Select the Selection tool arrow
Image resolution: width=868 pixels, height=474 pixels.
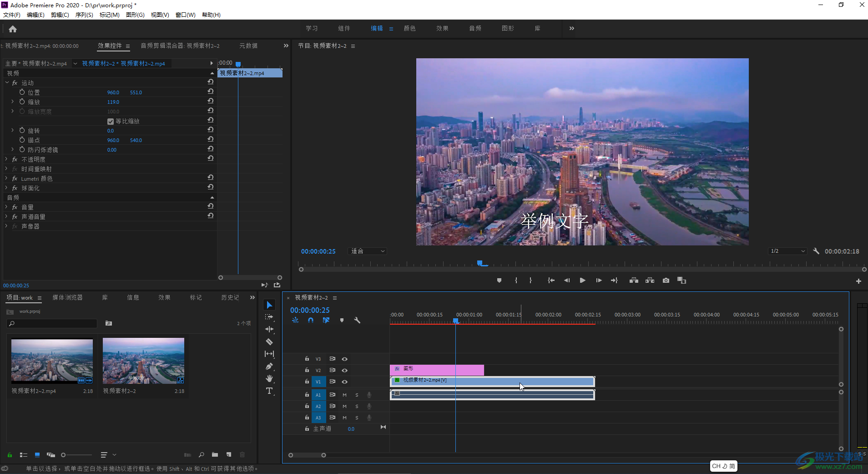[x=269, y=305]
